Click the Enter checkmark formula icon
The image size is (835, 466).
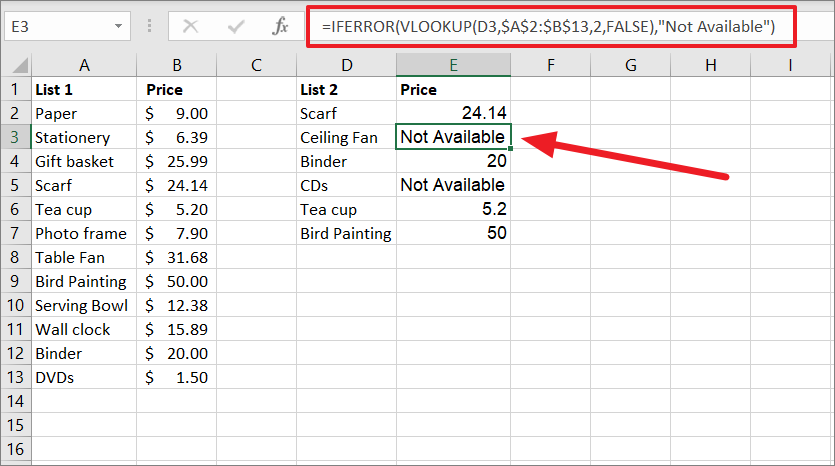235,26
